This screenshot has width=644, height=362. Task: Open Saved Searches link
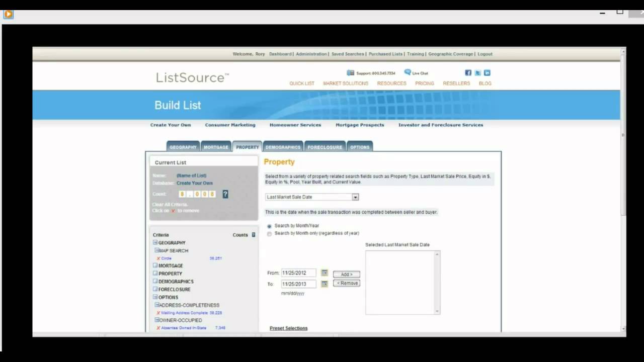pos(348,54)
